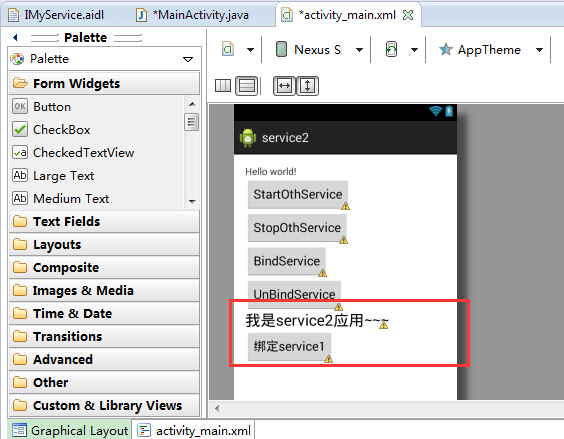The width and height of the screenshot is (564, 439).
Task: Click the palette list scrollbar thumb
Action: click(191, 122)
